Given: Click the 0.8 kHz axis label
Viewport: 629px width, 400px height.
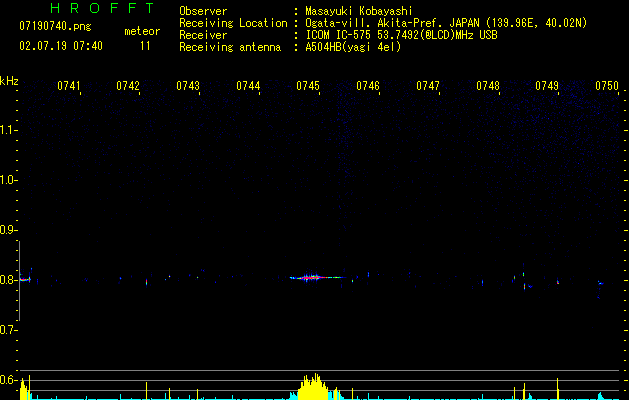Looking at the screenshot, I should coord(8,280).
